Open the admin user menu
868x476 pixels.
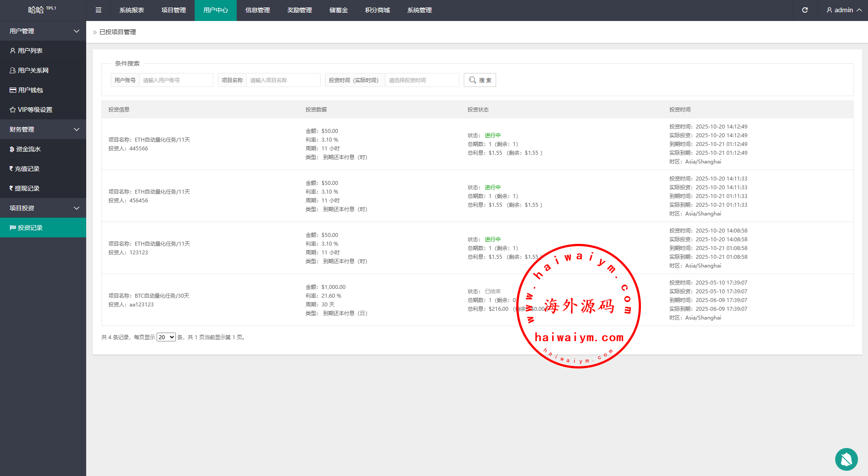(x=844, y=10)
